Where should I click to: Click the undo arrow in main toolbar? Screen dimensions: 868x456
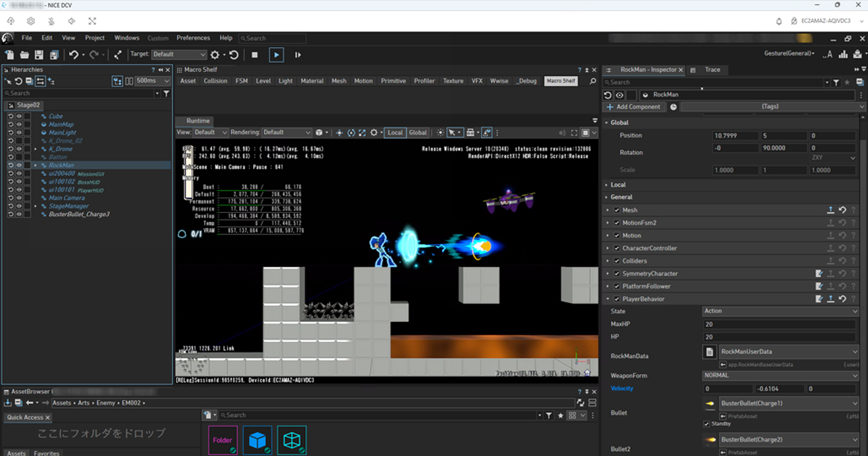[73, 54]
